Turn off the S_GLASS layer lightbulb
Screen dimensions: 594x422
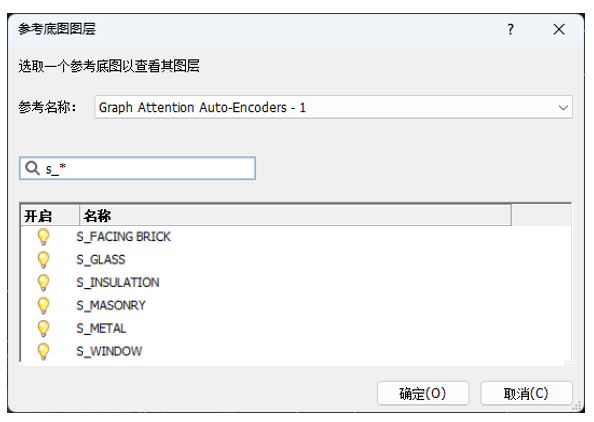[43, 260]
